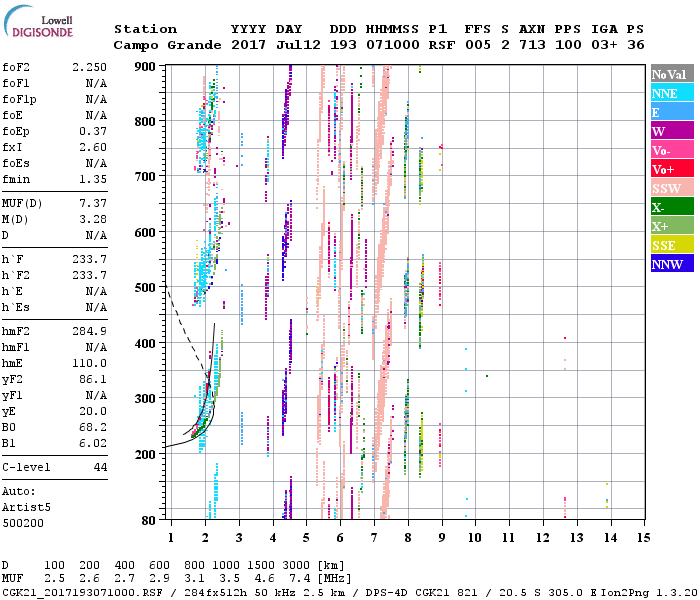Click the yE value 20.0
Image resolution: width=700 pixels, height=600 pixels.
(93, 412)
